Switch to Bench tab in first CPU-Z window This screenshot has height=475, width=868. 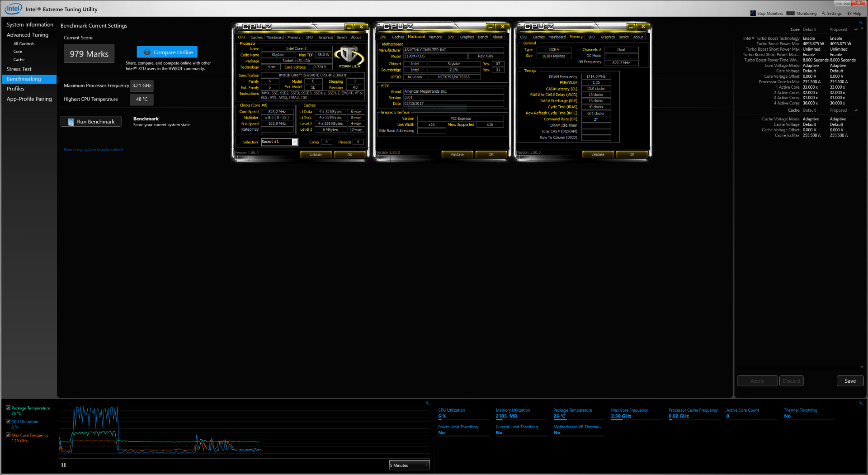[x=342, y=38]
